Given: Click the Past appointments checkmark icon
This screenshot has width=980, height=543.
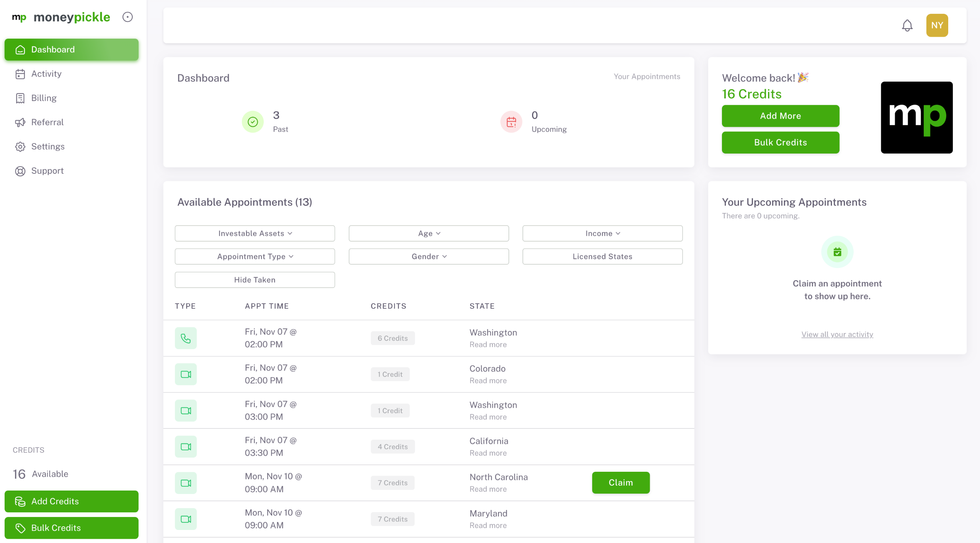Looking at the screenshot, I should click(x=253, y=122).
